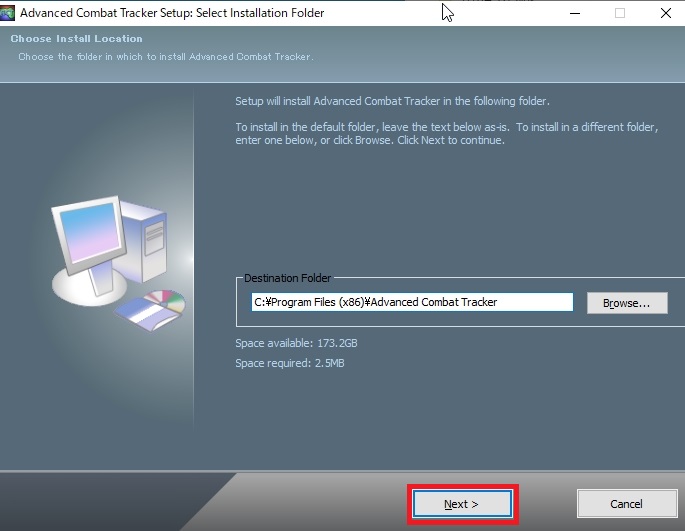Click the computer and disc illustration

(x=118, y=263)
